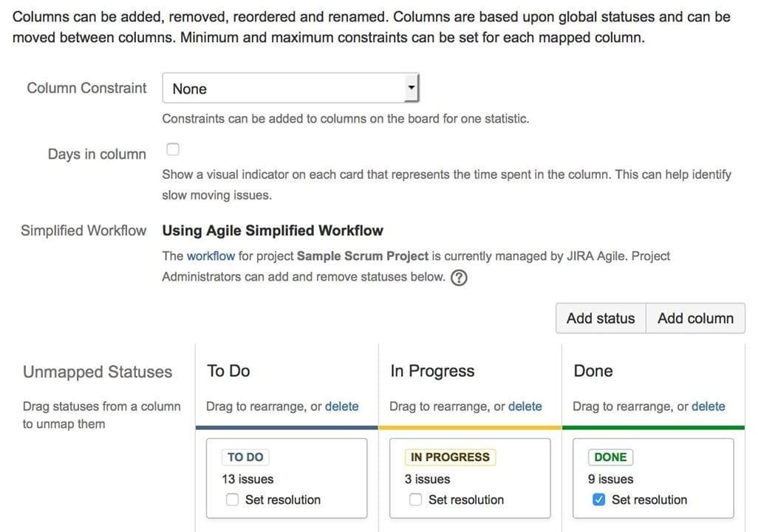Click the Unmapped Statuses heading
Image resolution: width=758 pixels, height=532 pixels.
[98, 372]
